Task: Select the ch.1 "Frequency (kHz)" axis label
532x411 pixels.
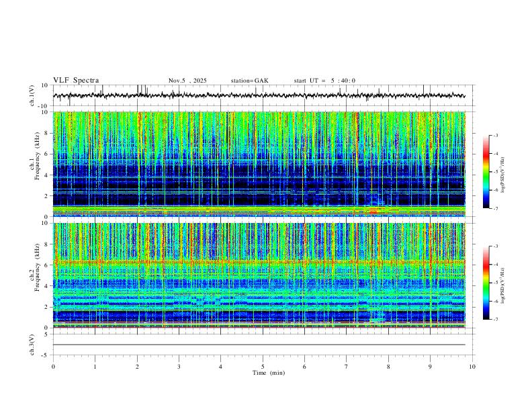Action: (37, 156)
